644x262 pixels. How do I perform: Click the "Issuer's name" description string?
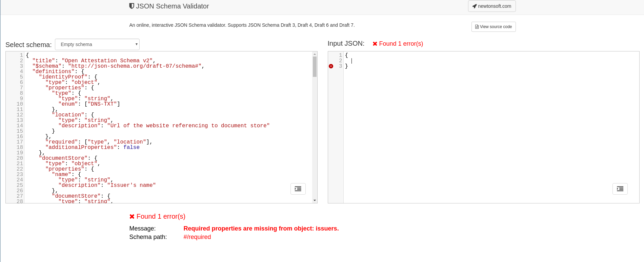(x=132, y=185)
